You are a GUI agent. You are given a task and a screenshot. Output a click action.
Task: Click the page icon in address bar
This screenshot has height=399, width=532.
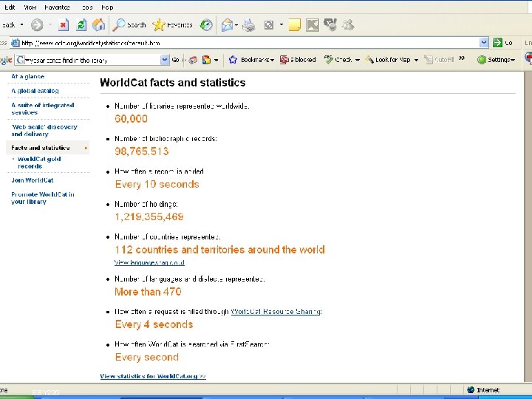pyautogui.click(x=16, y=43)
